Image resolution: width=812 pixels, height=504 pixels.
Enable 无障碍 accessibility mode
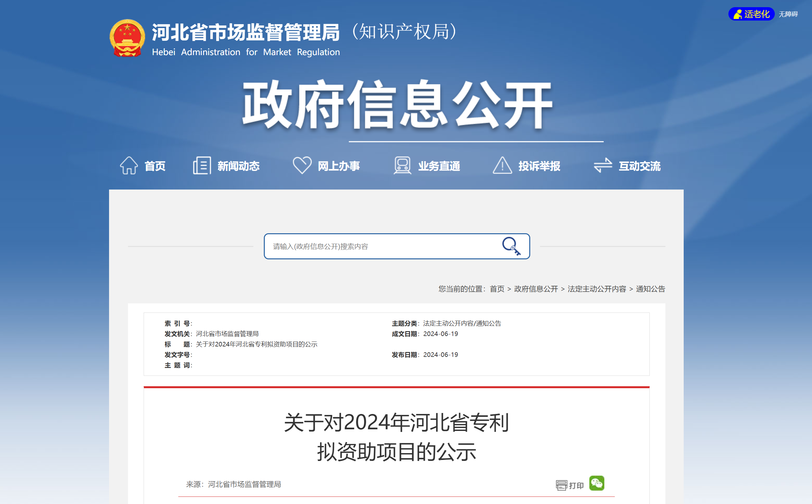tap(788, 14)
